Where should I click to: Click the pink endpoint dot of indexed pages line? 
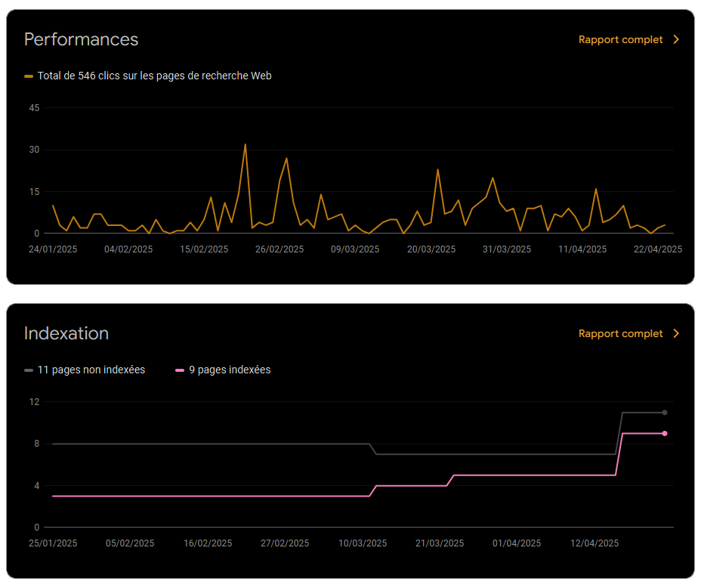click(665, 433)
